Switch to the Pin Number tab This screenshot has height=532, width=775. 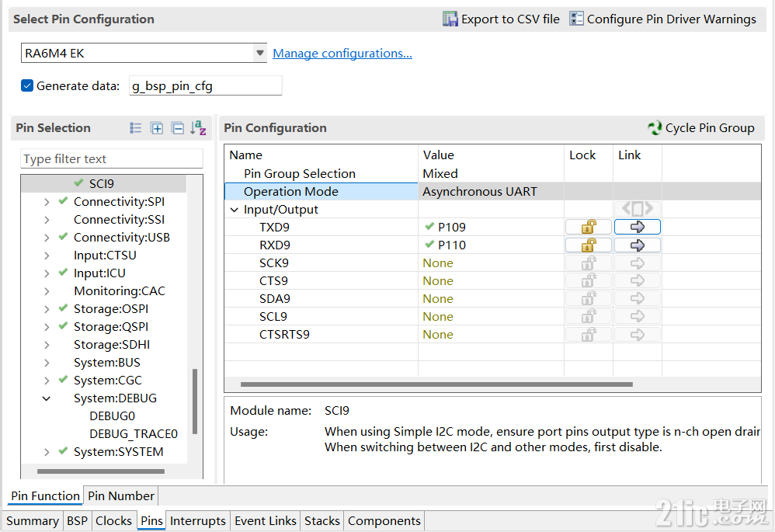[121, 495]
